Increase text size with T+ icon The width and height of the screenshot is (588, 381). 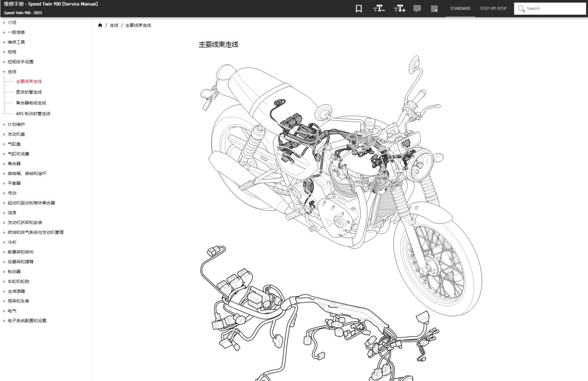coord(399,9)
